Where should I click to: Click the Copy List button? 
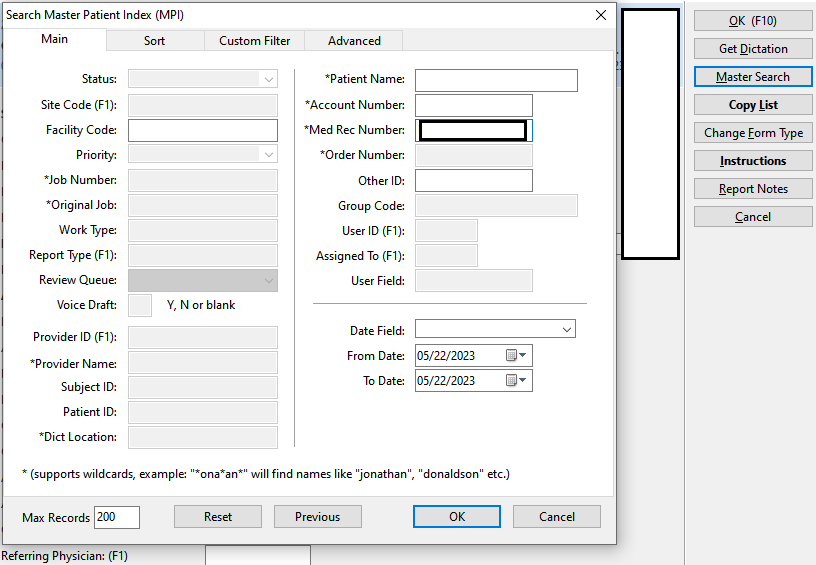(753, 105)
